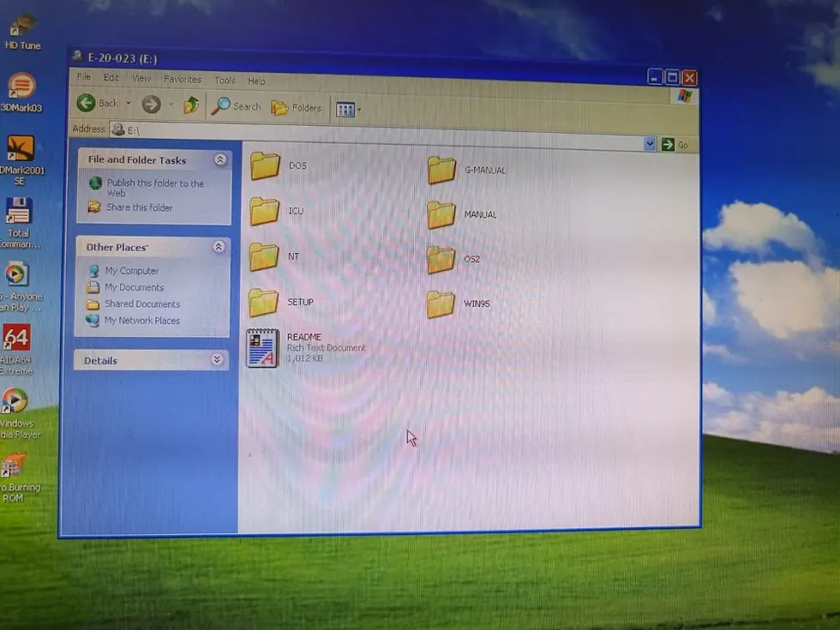Open the Forward history dropdown arrow

click(x=171, y=104)
